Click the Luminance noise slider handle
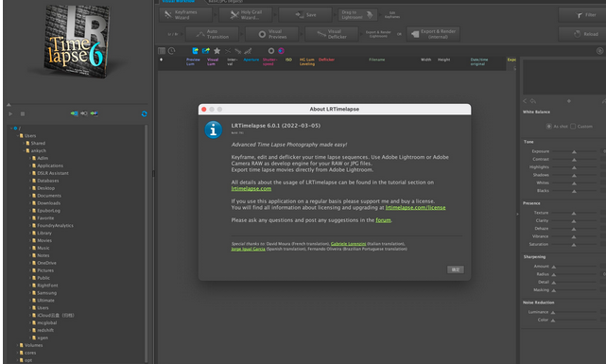The image size is (606, 364). click(x=553, y=312)
